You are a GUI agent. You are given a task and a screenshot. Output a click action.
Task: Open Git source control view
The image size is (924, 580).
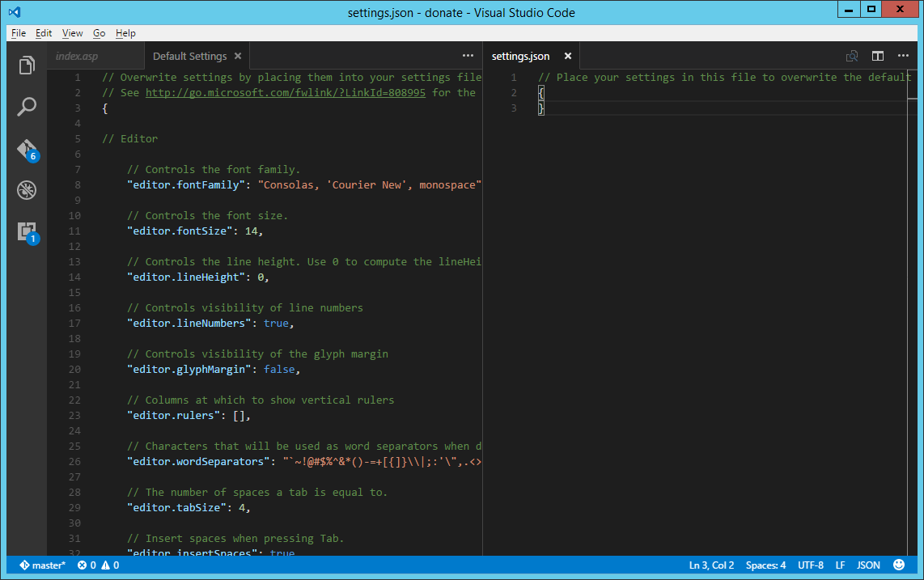click(28, 150)
